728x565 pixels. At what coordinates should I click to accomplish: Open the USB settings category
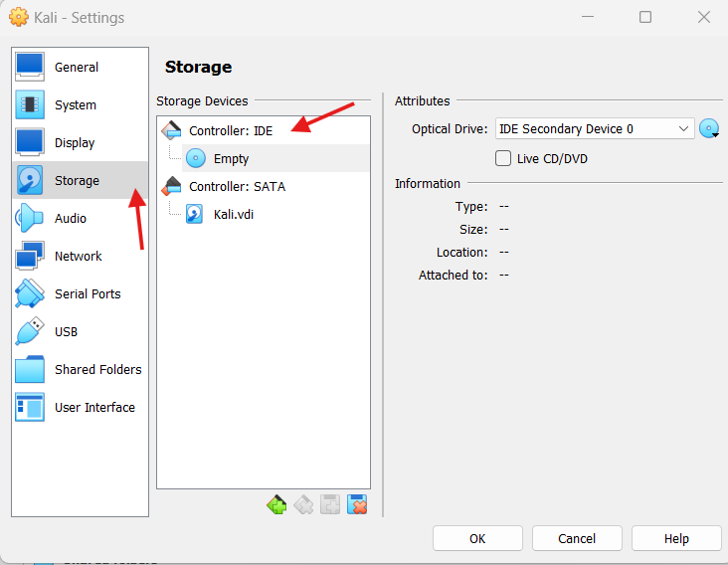point(80,331)
